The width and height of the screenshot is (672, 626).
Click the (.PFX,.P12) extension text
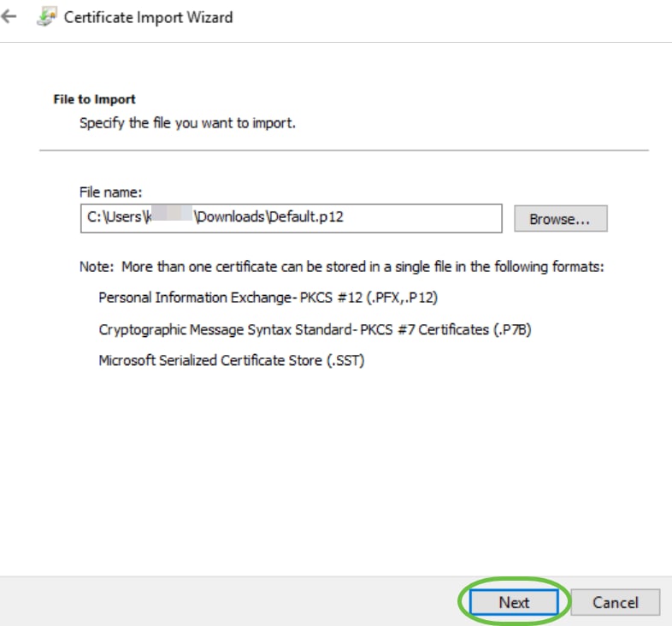402,298
